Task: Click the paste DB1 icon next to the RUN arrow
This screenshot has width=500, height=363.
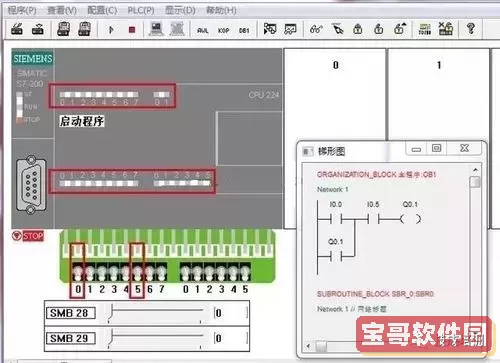Action: pyautogui.click(x=84, y=29)
